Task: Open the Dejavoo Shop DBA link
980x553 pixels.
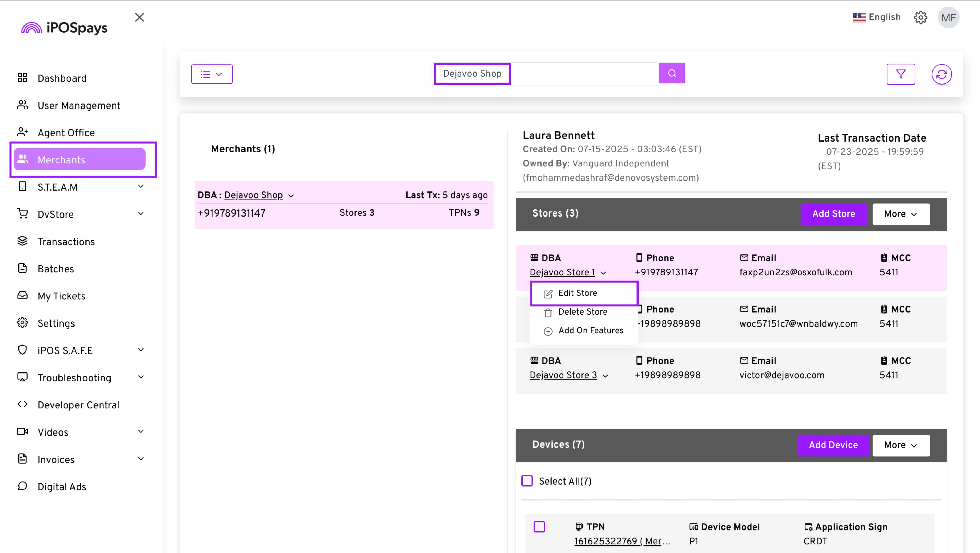Action: [x=253, y=195]
